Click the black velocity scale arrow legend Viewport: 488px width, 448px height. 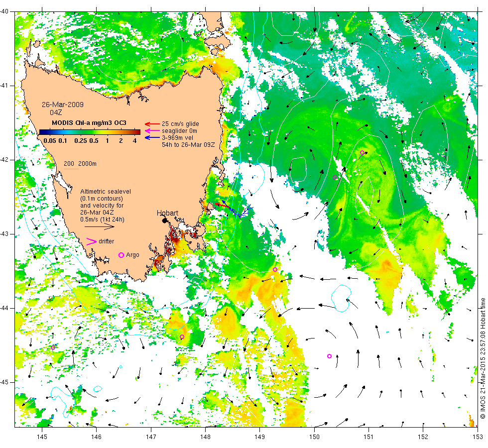point(100,227)
